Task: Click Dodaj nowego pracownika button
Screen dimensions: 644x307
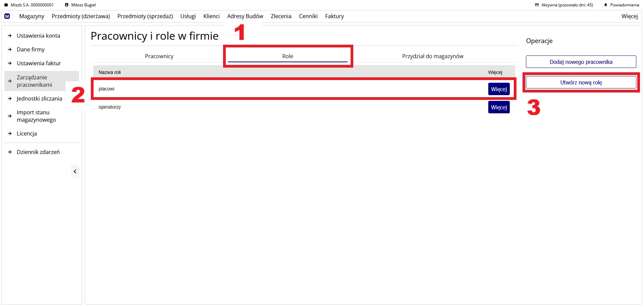Action: pyautogui.click(x=581, y=62)
